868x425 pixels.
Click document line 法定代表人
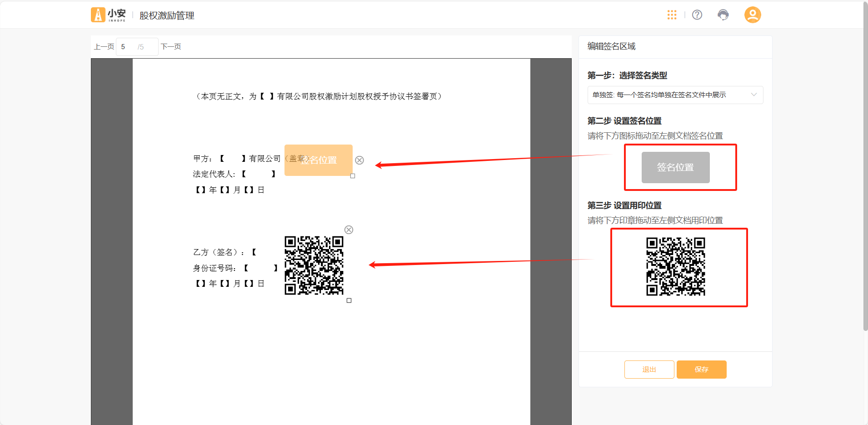[234, 174]
